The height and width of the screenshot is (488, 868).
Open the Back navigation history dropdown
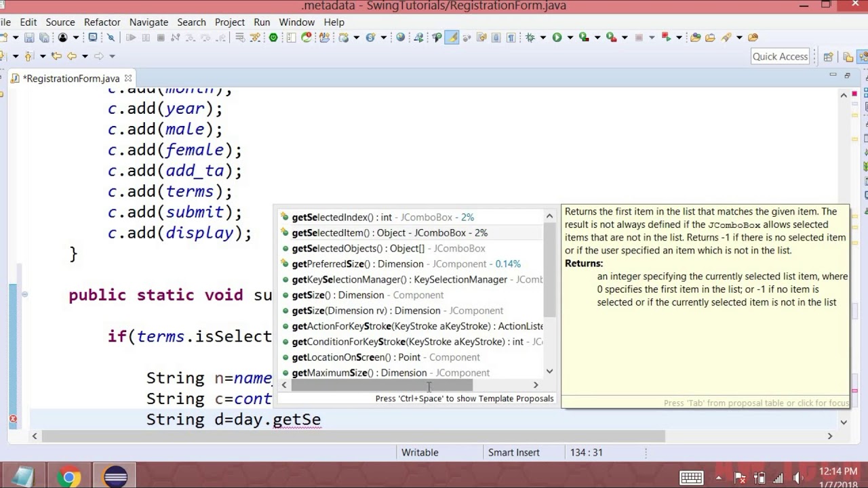pos(85,56)
